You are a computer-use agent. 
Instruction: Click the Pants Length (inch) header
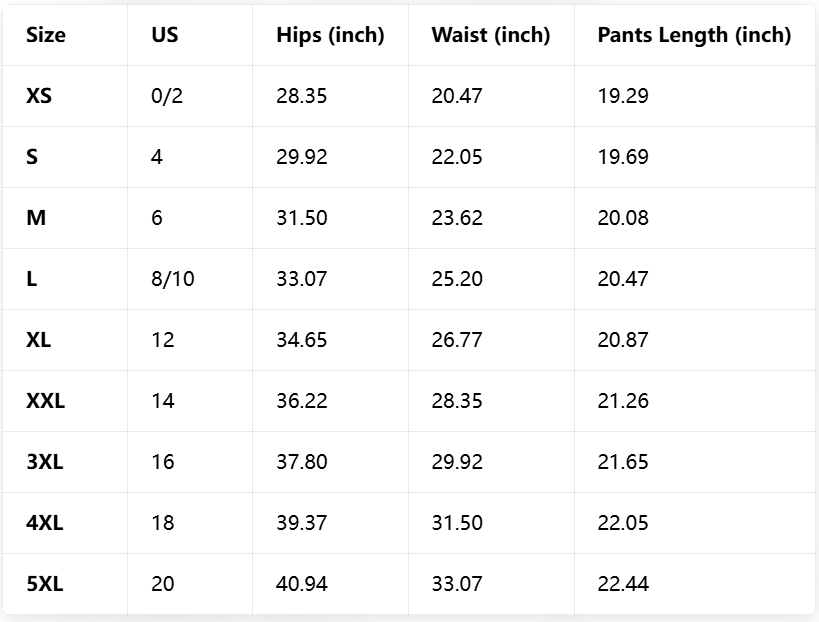click(694, 35)
